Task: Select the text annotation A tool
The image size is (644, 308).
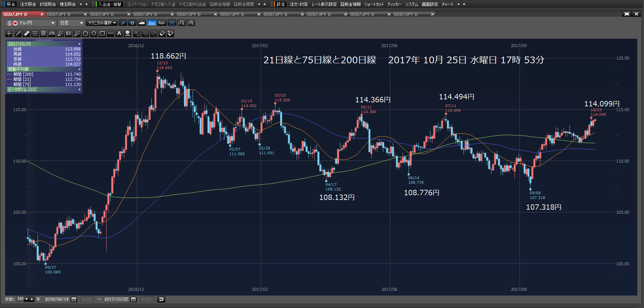Action: click(x=119, y=33)
